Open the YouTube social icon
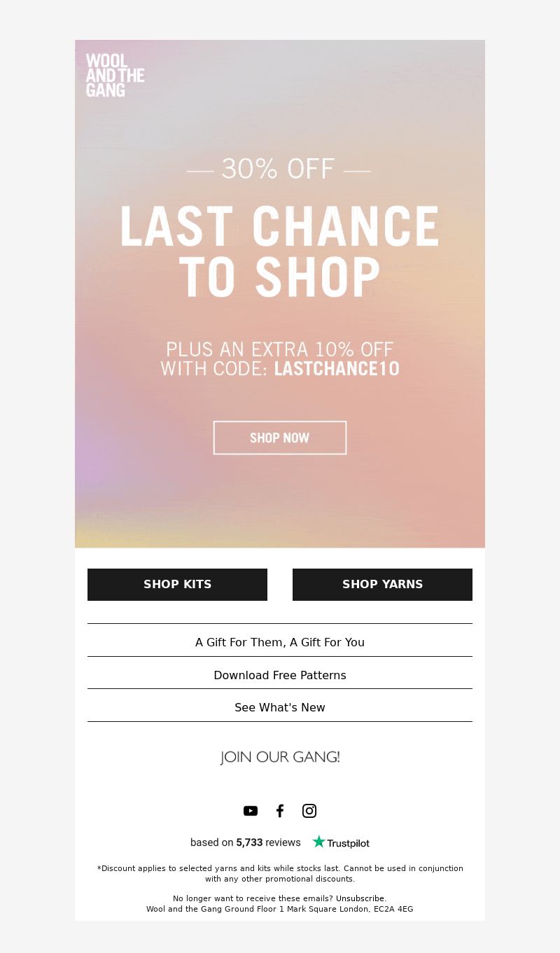Screen dimensions: 560x953 point(251,811)
